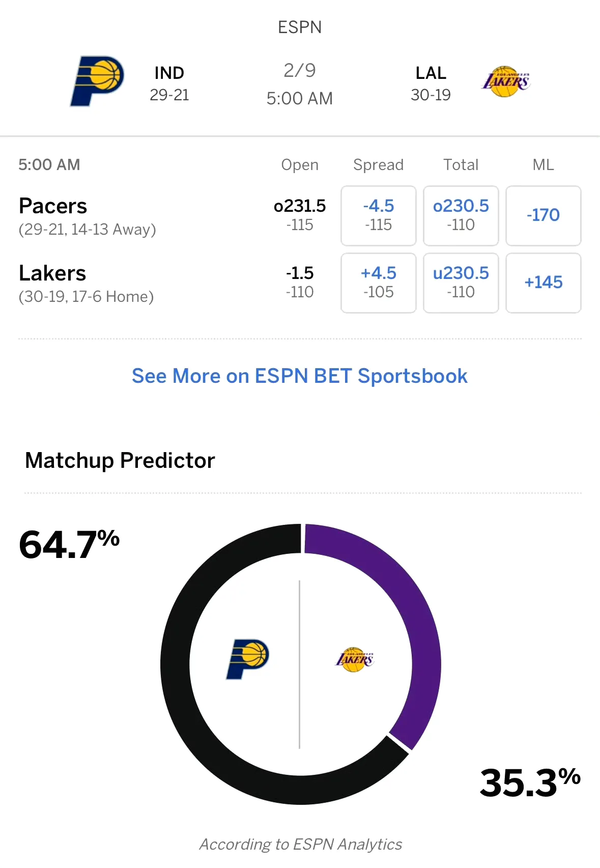Select Pacers -4.5 spread bet
Viewport: 600px width, 868px height.
tap(378, 215)
